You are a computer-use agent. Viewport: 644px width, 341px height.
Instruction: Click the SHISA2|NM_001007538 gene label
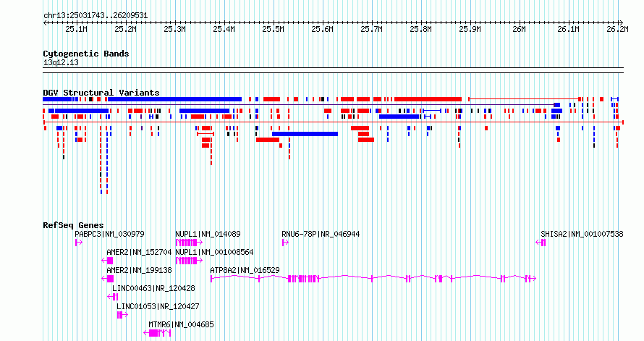click(582, 234)
